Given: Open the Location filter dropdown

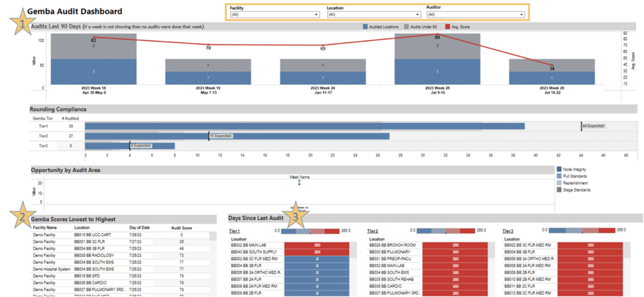Looking at the screenshot, I should pyautogui.click(x=372, y=15).
